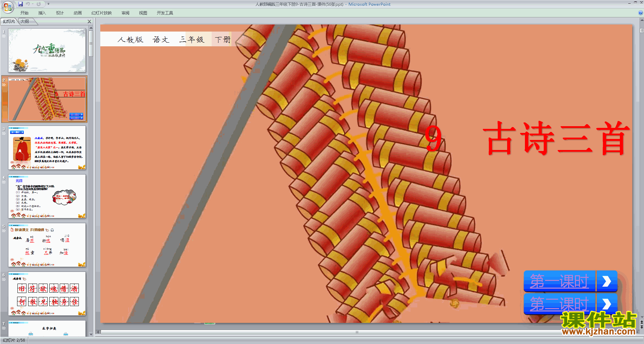The width and height of the screenshot is (644, 344).
Task: Click horizontal scroll left arrow below slide
Action: click(98, 332)
